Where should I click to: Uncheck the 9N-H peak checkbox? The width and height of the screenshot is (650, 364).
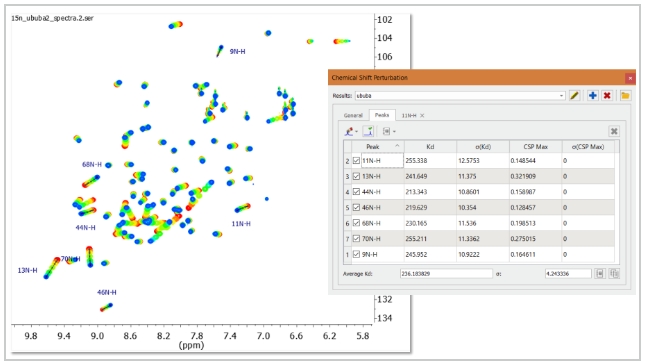[x=356, y=255]
